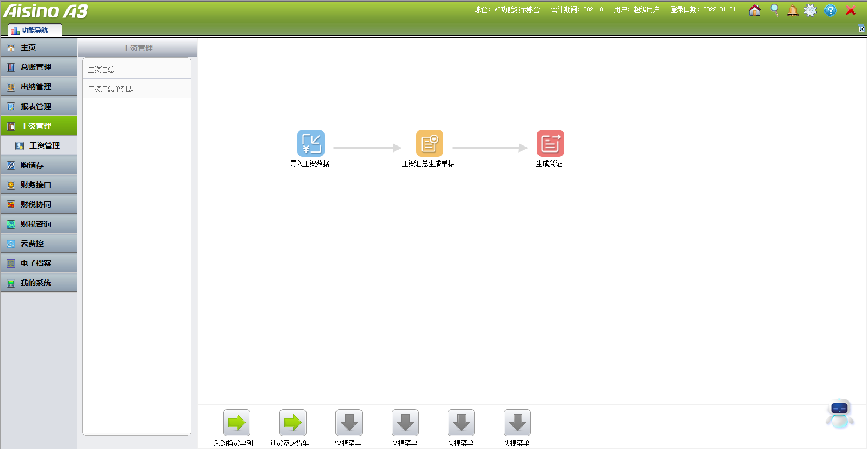This screenshot has width=868, height=450.
Task: Click the home icon in top bar
Action: tap(754, 10)
